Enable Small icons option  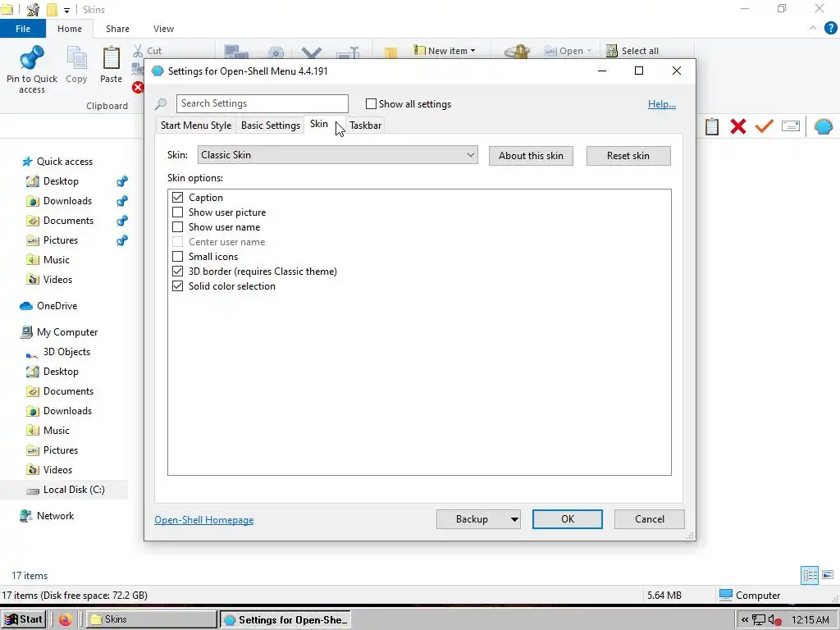pos(177,257)
